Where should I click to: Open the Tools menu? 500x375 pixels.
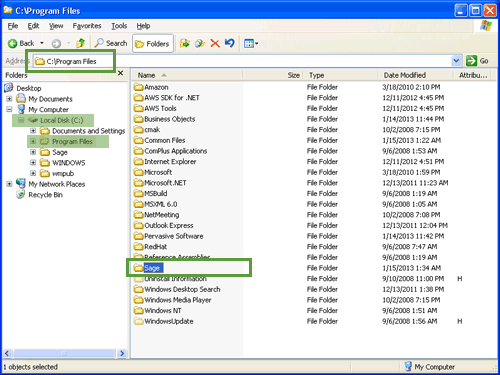(x=119, y=26)
